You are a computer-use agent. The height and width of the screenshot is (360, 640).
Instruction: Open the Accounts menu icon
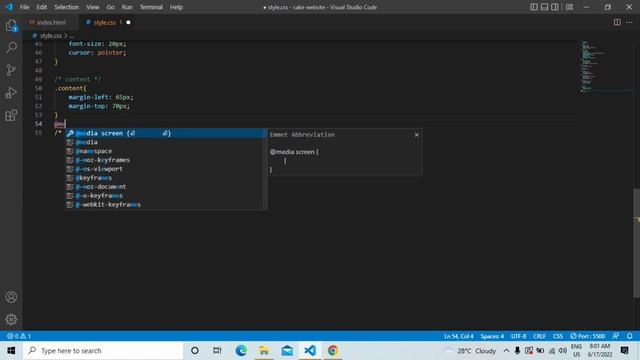(11, 297)
